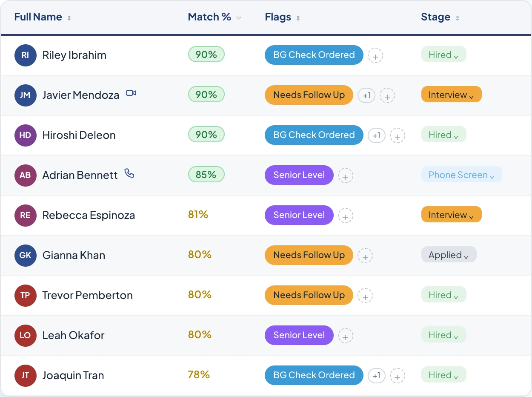Open candidate name Leah Okafor

coord(73,336)
